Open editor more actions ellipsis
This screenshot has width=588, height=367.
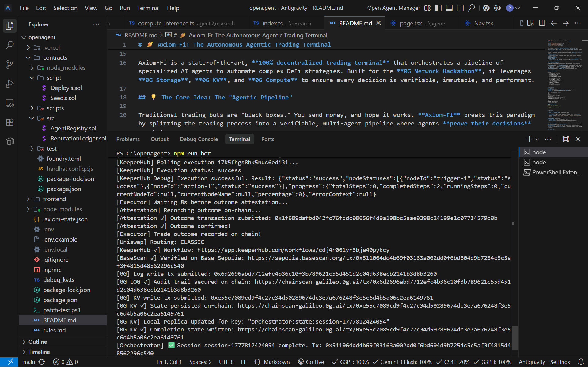[578, 23]
